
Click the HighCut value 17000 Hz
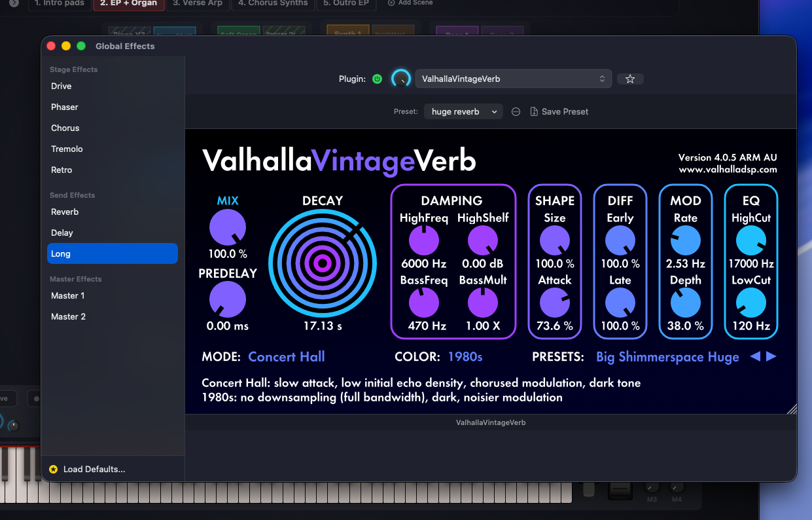(751, 264)
